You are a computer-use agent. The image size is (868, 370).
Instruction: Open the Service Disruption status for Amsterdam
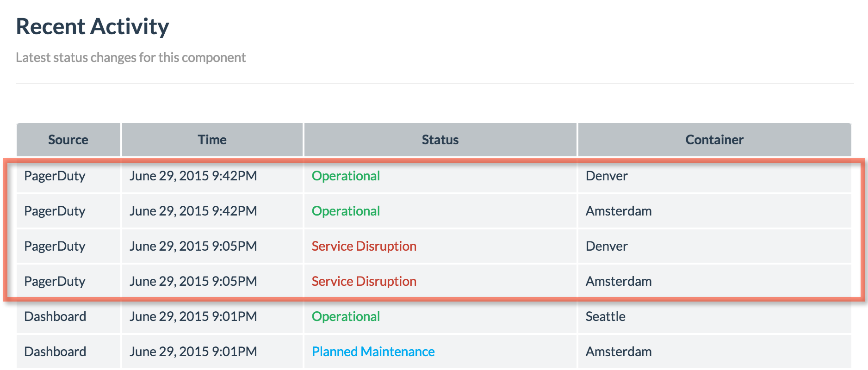[364, 281]
